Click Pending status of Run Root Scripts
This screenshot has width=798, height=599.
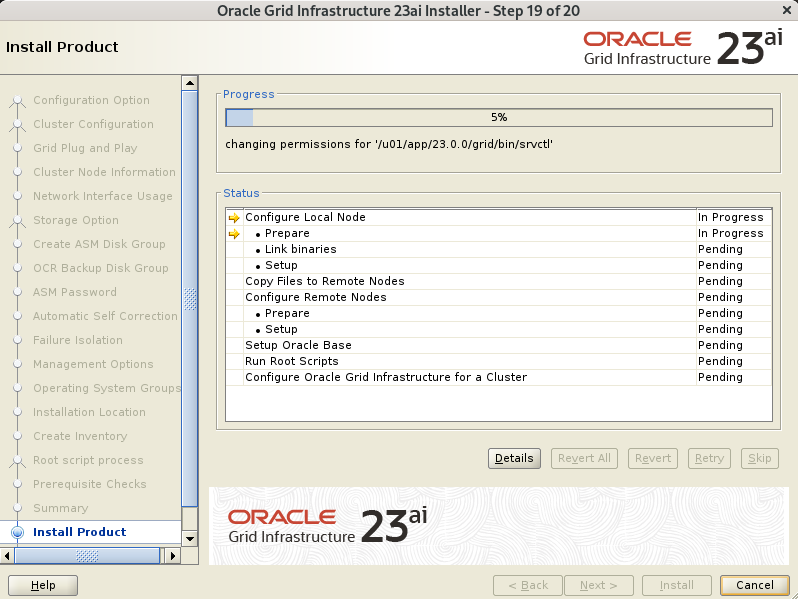pyautogui.click(x=720, y=361)
